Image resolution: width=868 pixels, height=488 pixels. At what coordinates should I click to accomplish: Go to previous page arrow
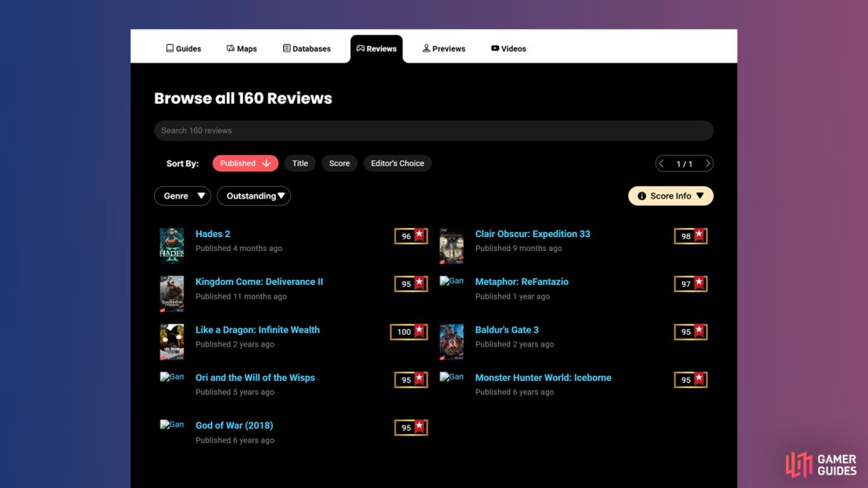(x=662, y=164)
